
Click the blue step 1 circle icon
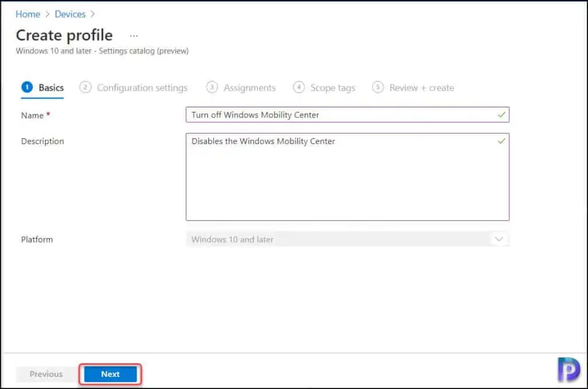(27, 87)
